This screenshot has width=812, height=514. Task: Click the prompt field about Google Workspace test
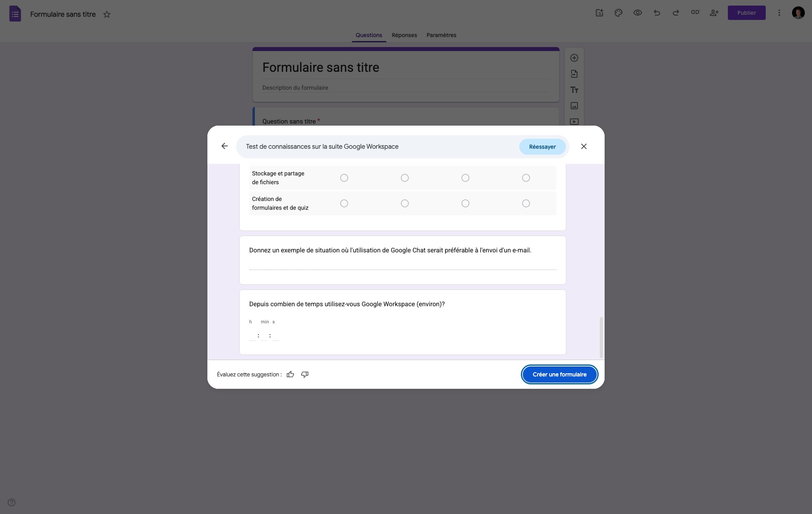coord(379,147)
